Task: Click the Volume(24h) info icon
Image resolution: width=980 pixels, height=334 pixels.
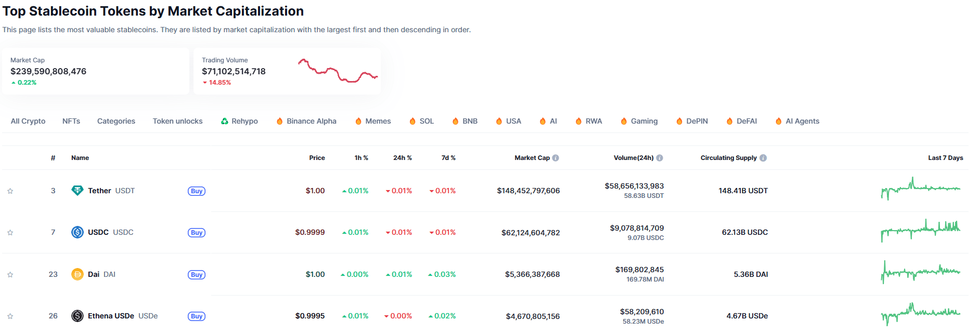Action: (x=660, y=158)
